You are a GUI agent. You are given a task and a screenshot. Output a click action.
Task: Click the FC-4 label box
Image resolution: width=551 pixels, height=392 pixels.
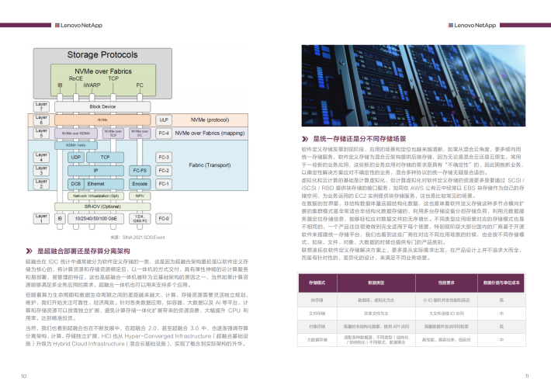tap(164, 133)
